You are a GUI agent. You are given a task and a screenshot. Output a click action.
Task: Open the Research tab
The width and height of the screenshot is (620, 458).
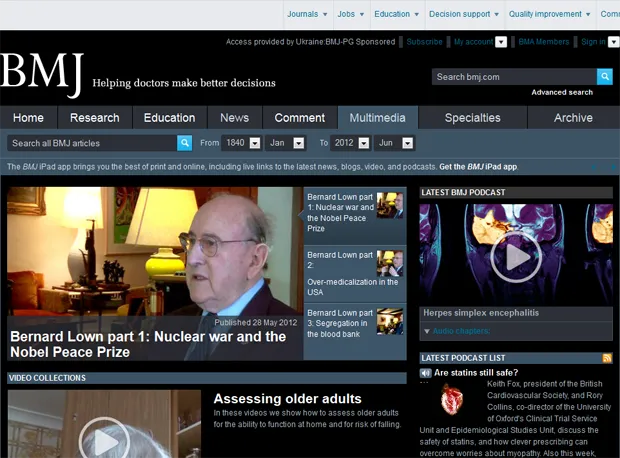[95, 118]
